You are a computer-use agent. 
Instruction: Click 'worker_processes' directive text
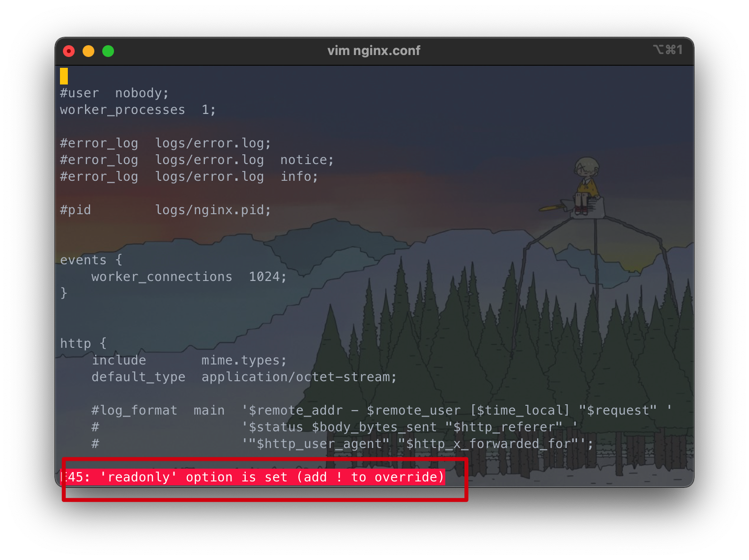click(122, 110)
